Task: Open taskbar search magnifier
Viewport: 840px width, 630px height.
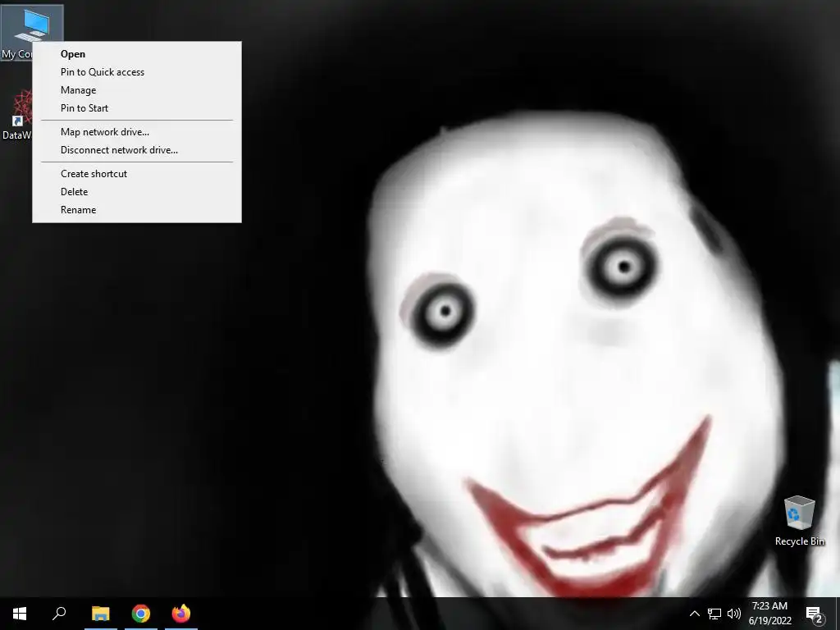Action: (x=59, y=614)
